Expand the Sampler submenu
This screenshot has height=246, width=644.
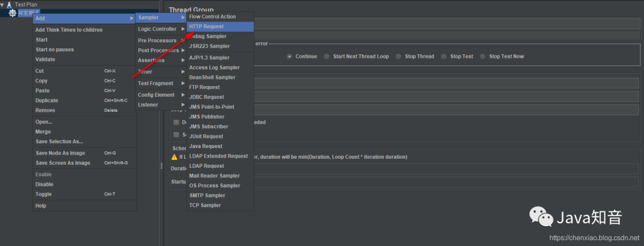click(161, 17)
